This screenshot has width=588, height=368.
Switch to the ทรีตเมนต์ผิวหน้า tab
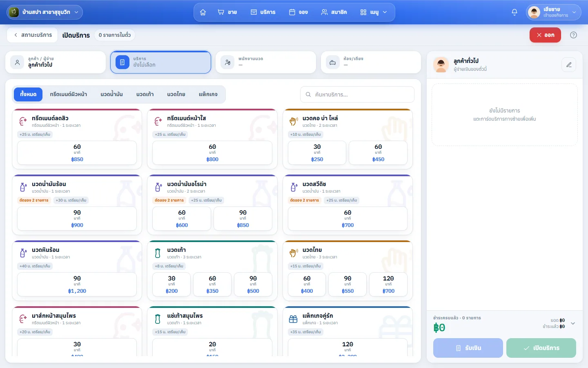pos(69,94)
